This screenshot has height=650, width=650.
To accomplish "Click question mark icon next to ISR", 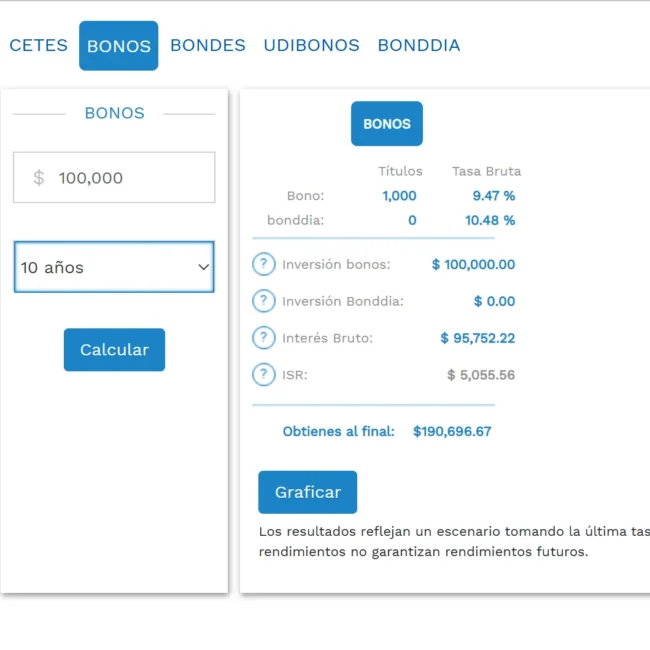I will [x=263, y=375].
